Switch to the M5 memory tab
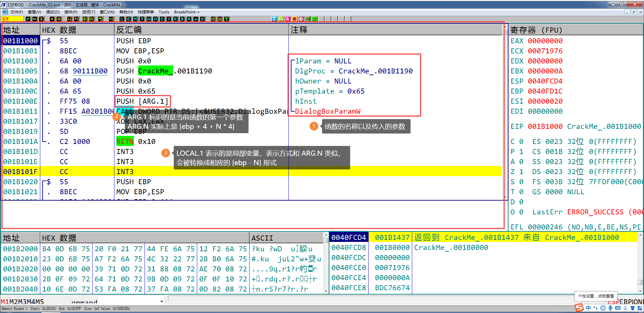The width and height of the screenshot is (644, 313). click(40, 302)
